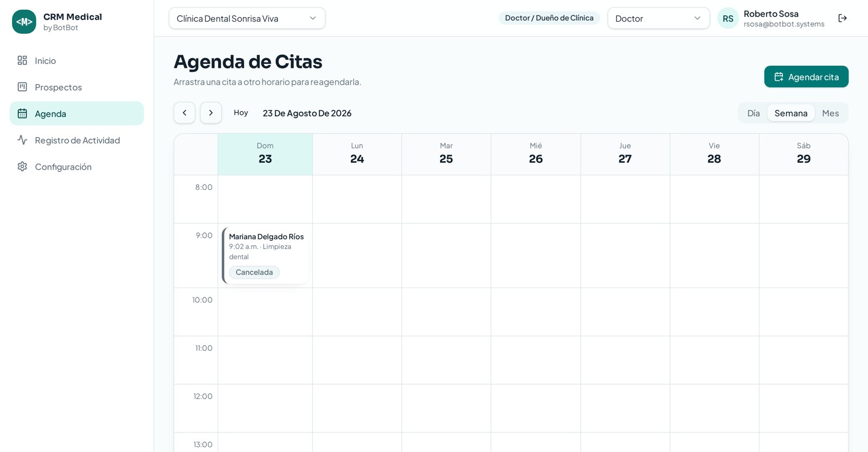Open the Doctor role dropdown

coord(659,18)
